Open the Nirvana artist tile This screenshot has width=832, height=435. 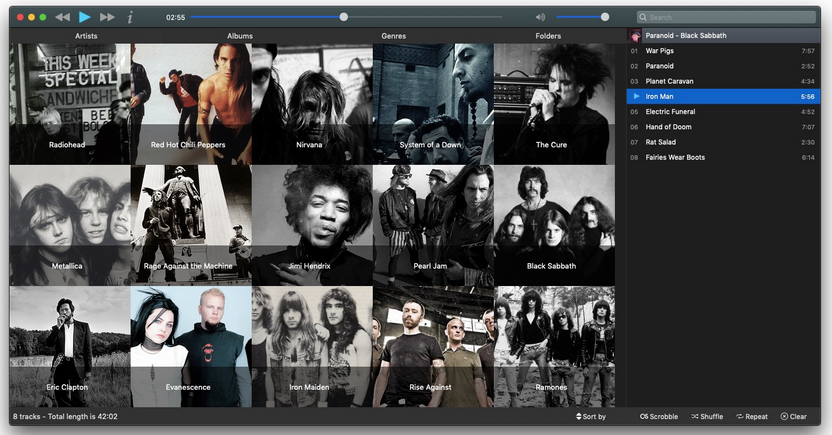pyautogui.click(x=312, y=104)
